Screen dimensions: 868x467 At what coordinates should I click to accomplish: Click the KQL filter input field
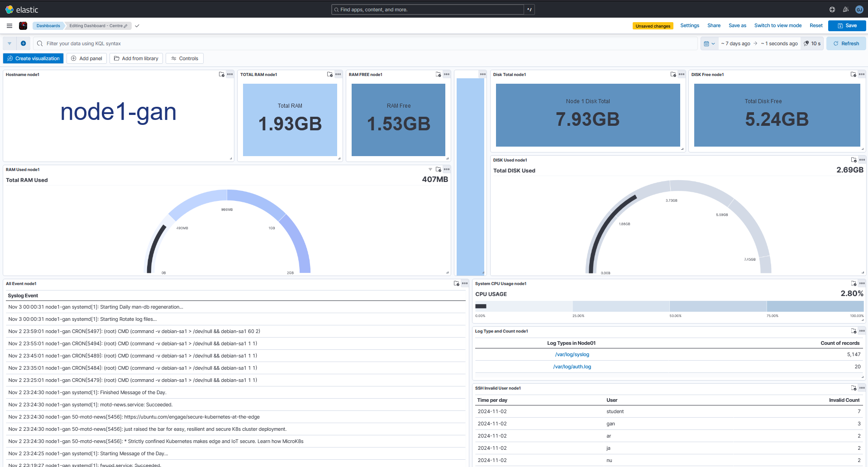(362, 43)
